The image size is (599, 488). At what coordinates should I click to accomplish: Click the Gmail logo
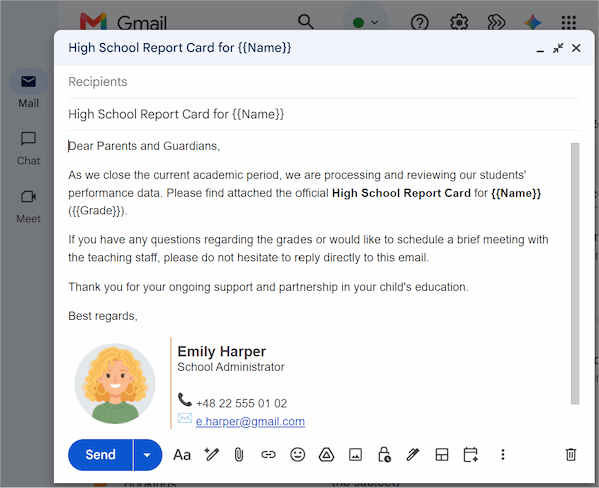tap(124, 22)
